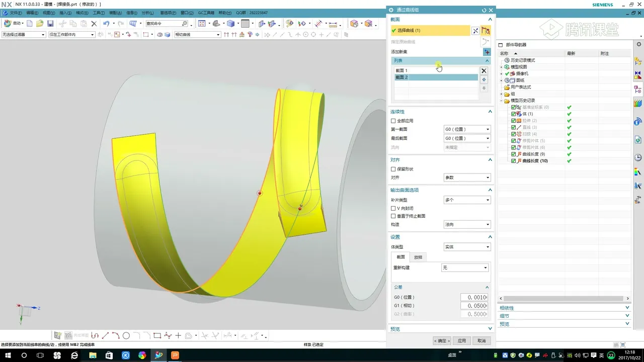Open the history clock tab in right sidebar
This screenshot has width=644, height=362.
[637, 157]
